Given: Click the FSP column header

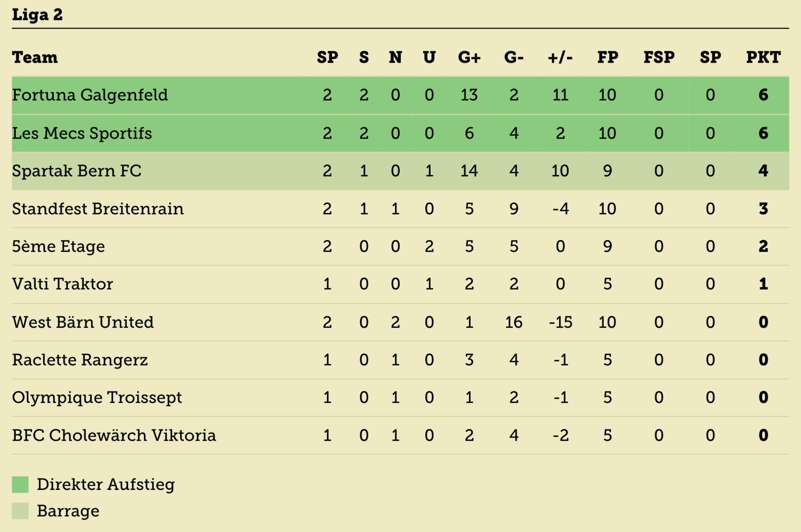Looking at the screenshot, I should (659, 57).
